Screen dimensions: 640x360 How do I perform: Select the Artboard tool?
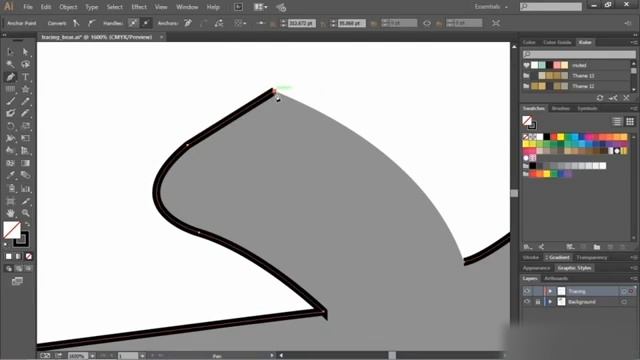[x=10, y=201]
